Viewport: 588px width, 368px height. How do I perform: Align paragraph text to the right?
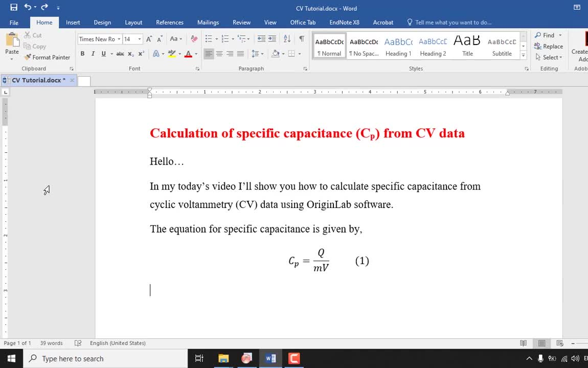(x=230, y=54)
